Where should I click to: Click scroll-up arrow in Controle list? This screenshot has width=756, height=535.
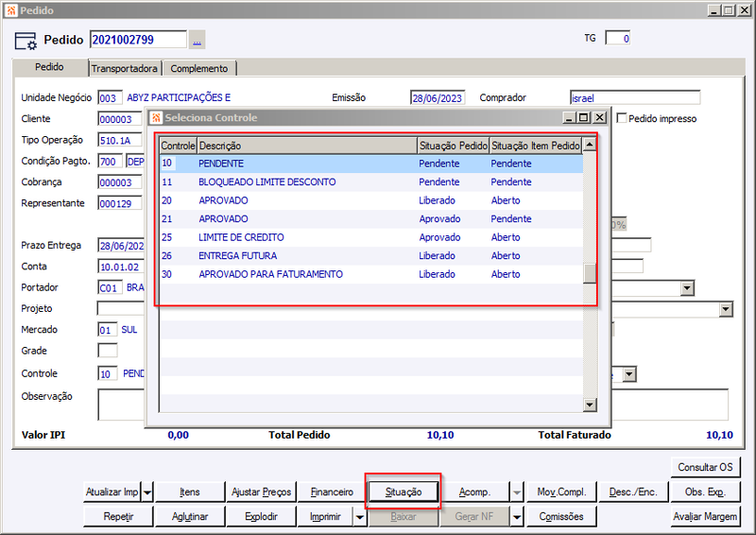tap(589, 145)
